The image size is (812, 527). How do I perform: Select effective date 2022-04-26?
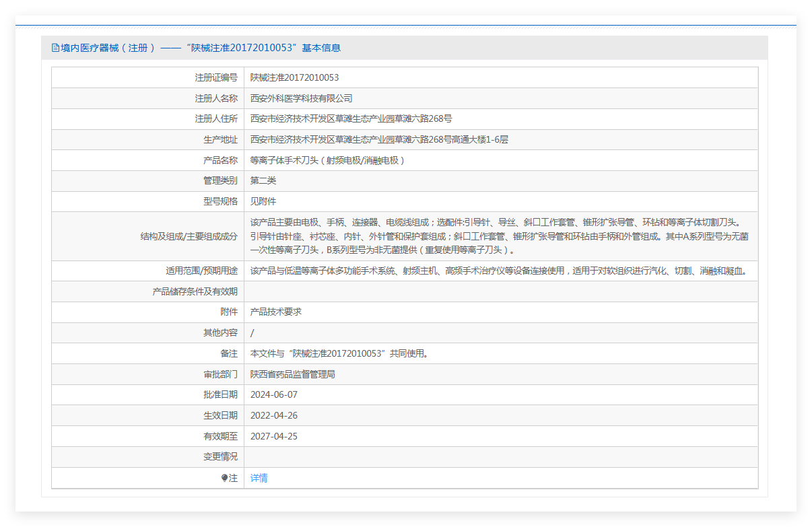pyautogui.click(x=274, y=415)
